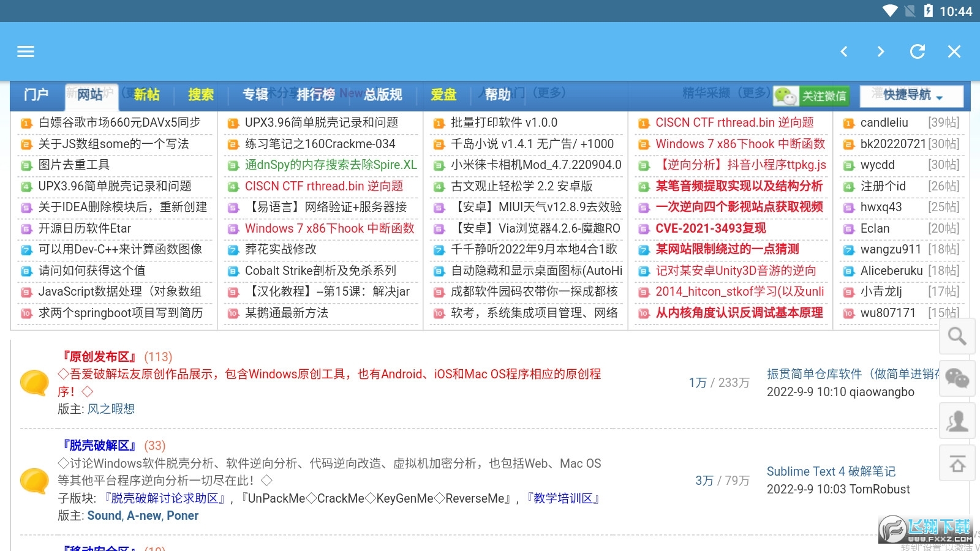Open latest post 振贯简单仓库软件
980x551 pixels.
853,374
